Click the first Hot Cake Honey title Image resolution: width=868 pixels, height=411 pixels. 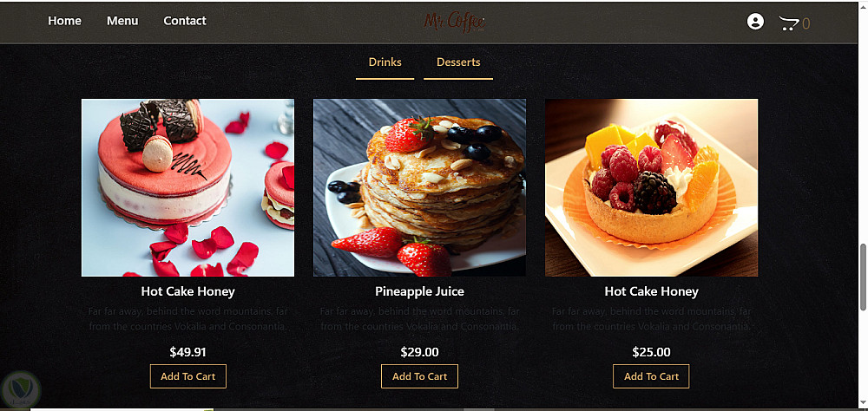click(187, 291)
